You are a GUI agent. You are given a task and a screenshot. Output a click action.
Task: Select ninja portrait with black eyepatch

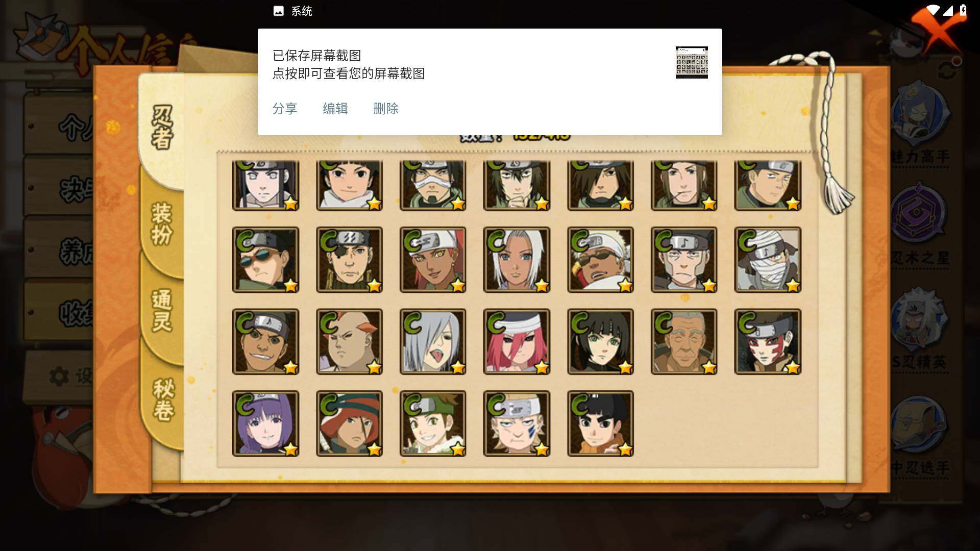coord(349,260)
